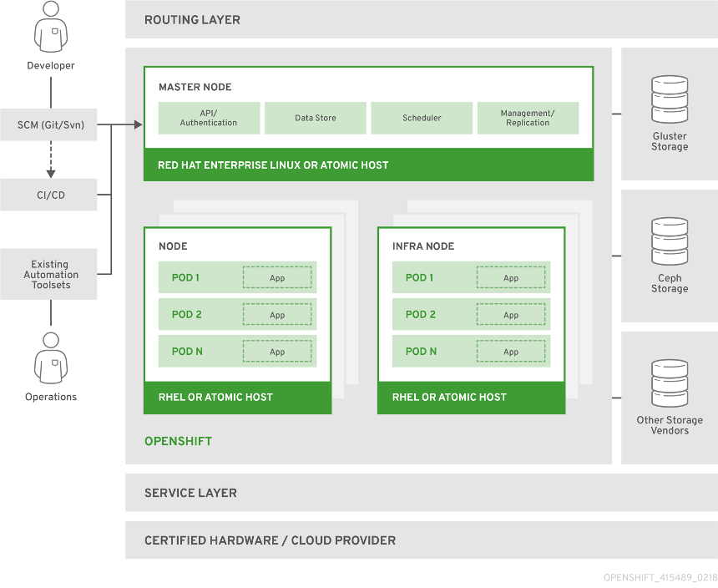This screenshot has width=718, height=588.
Task: Click the Service Layer bar
Action: pyautogui.click(x=421, y=493)
